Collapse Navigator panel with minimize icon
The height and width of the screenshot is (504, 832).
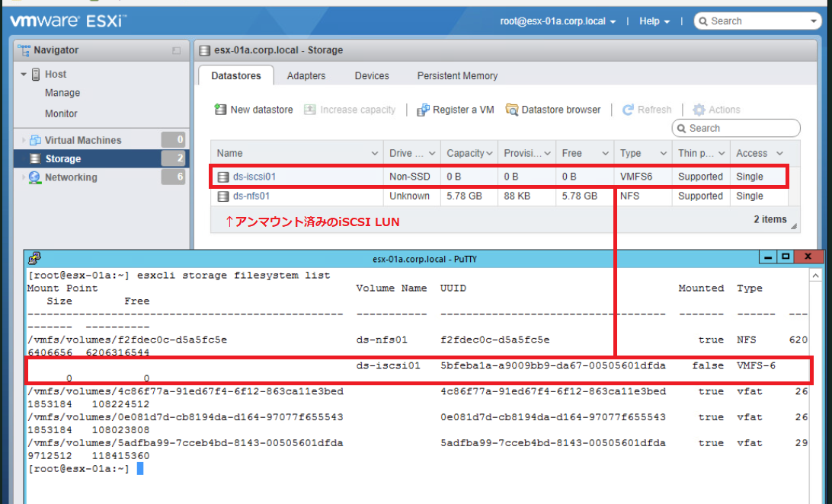coord(176,51)
